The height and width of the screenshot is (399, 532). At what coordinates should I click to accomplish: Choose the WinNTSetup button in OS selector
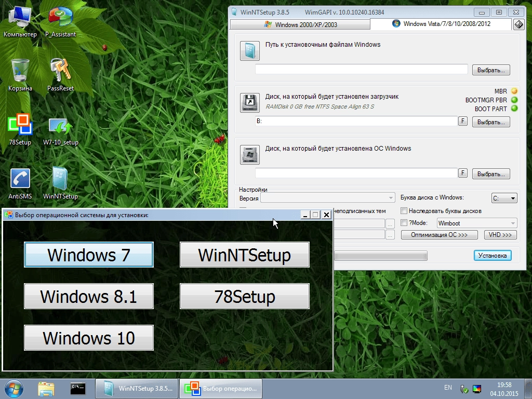pos(244,255)
